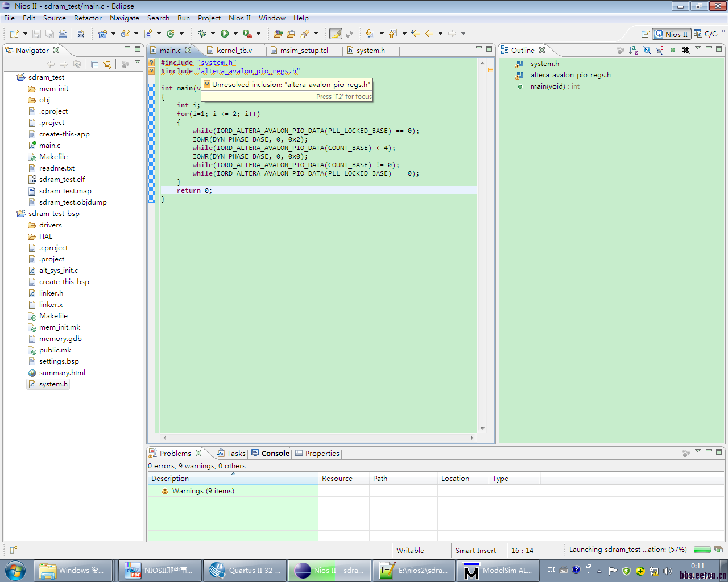This screenshot has width=728, height=582.
Task: Click the Print icon in toolbar
Action: pyautogui.click(x=63, y=34)
